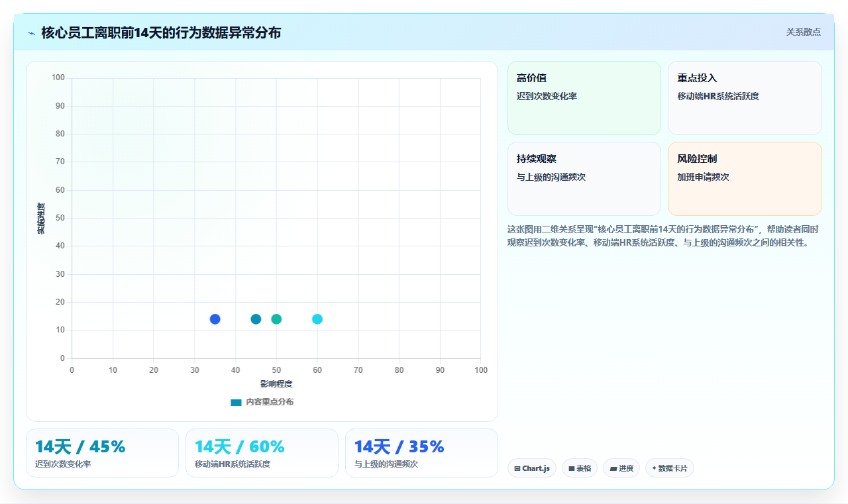
Task: Open the 风险控制 card
Action: point(745,179)
